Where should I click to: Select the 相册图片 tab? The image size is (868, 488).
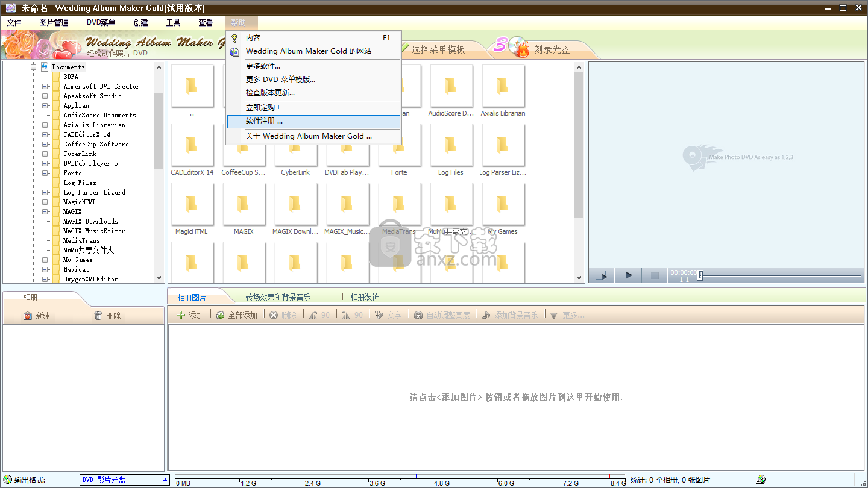[192, 298]
